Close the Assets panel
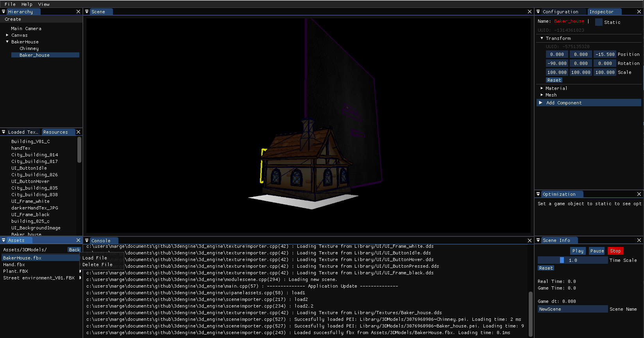 click(x=78, y=240)
